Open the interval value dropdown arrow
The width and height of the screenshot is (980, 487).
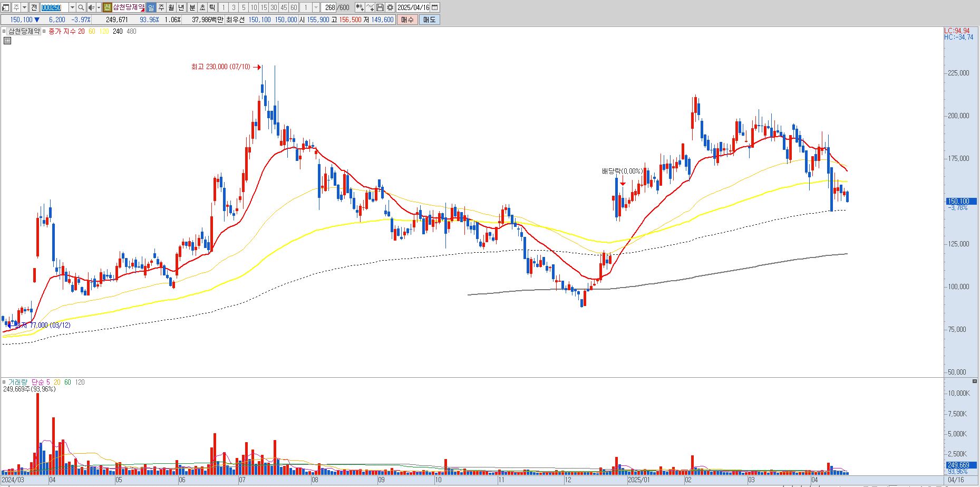point(316,7)
